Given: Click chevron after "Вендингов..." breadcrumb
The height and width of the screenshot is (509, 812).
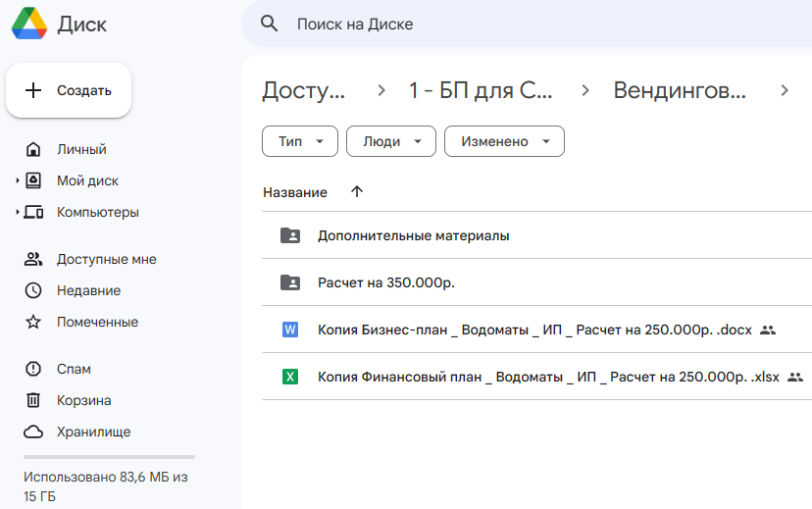Looking at the screenshot, I should click(x=785, y=90).
